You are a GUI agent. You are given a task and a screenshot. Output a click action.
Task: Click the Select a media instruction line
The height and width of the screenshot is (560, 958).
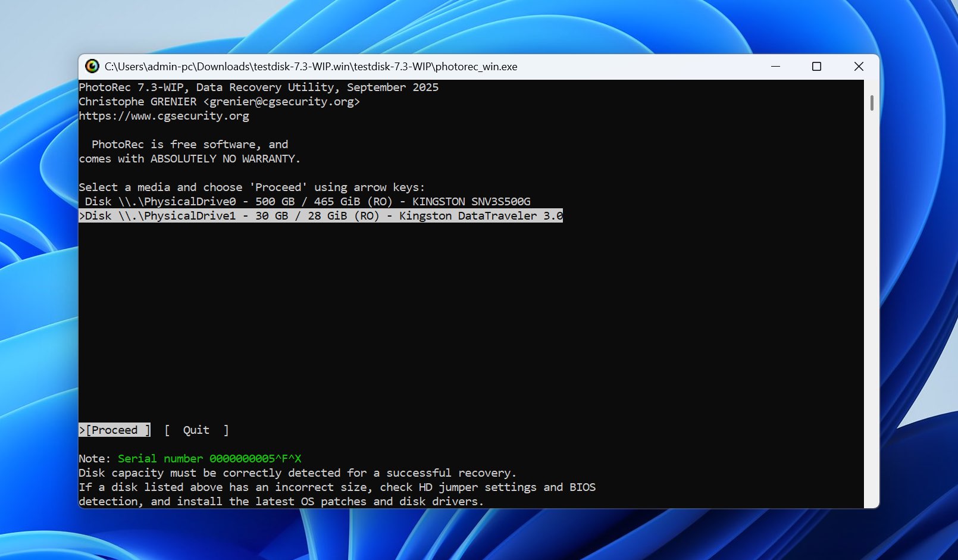tap(252, 187)
